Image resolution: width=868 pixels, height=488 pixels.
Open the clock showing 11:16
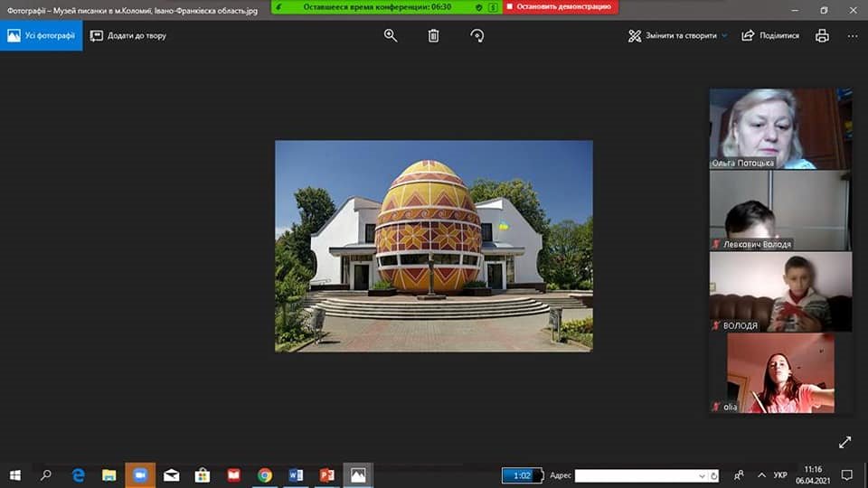pyautogui.click(x=813, y=475)
